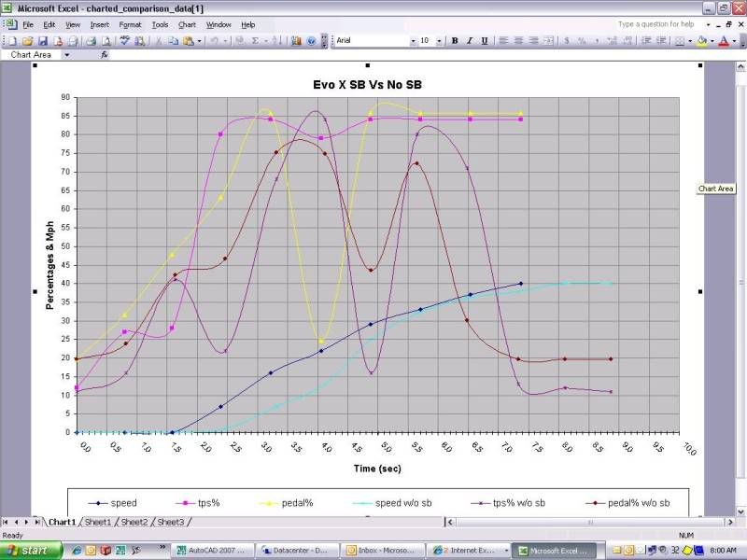Click the Center alignment icon

(519, 41)
